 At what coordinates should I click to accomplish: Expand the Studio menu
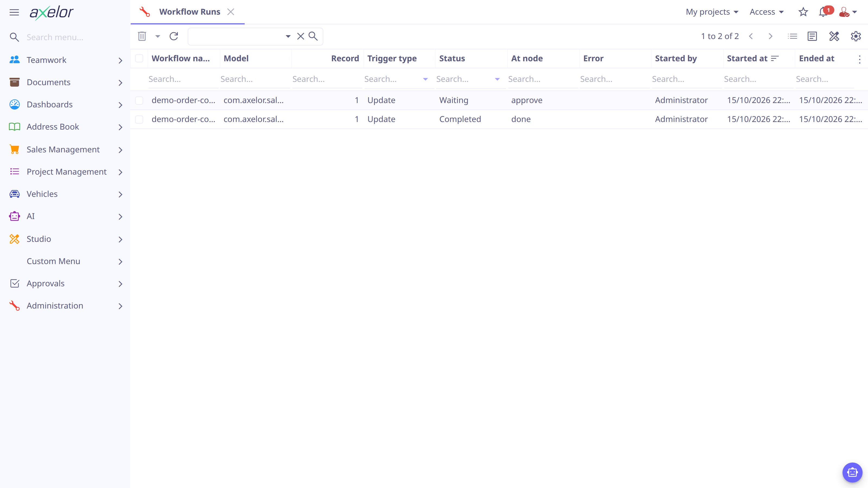65,239
